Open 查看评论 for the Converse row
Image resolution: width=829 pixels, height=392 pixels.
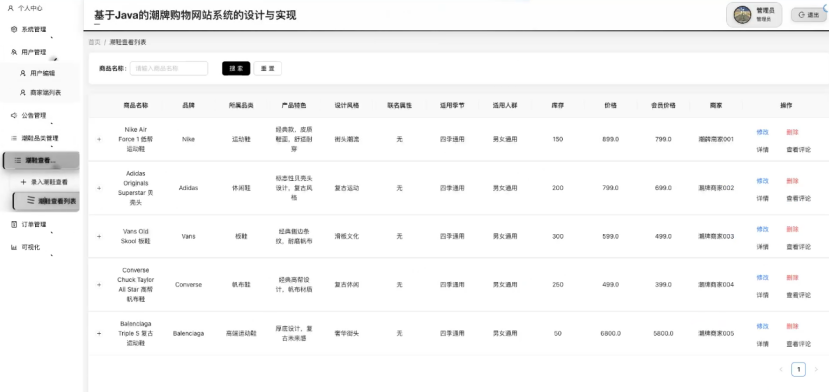(x=798, y=295)
